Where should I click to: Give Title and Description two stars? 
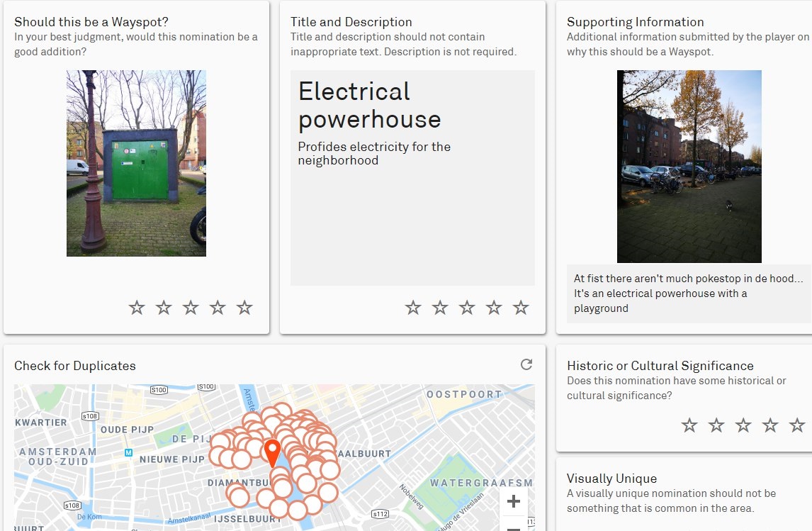(440, 308)
